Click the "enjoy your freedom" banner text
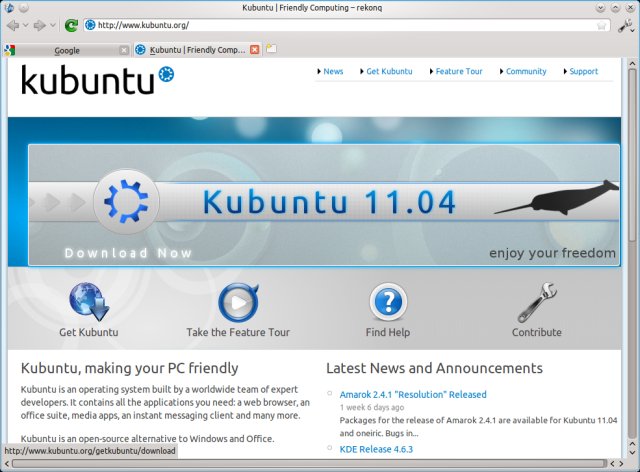 [x=552, y=253]
